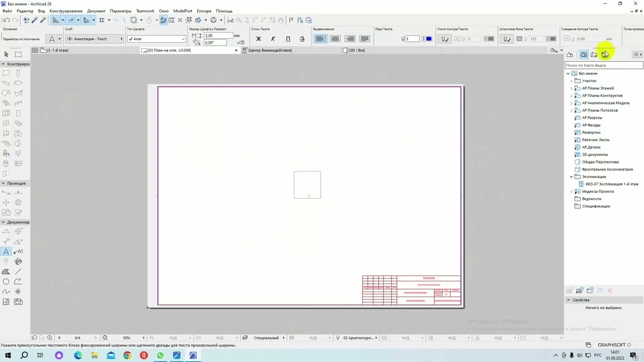Select the Pick Up Parameters eyedropper
The width and height of the screenshot is (644, 362).
34,20
